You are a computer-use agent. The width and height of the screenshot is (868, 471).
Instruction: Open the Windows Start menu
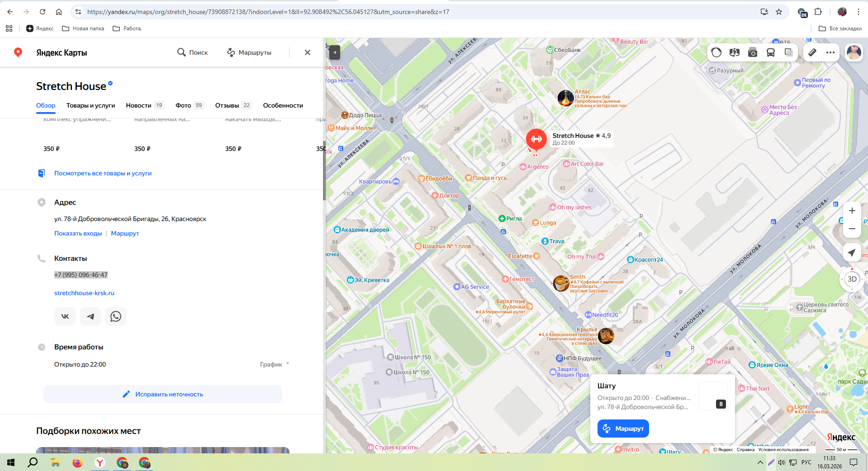(11, 462)
